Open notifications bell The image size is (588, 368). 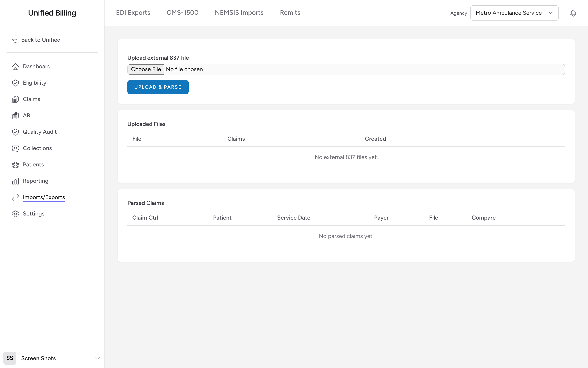pyautogui.click(x=573, y=13)
